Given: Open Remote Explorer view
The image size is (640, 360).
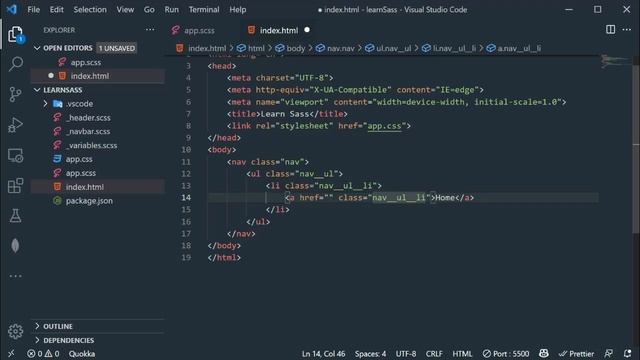Looking at the screenshot, I should tap(16, 156).
